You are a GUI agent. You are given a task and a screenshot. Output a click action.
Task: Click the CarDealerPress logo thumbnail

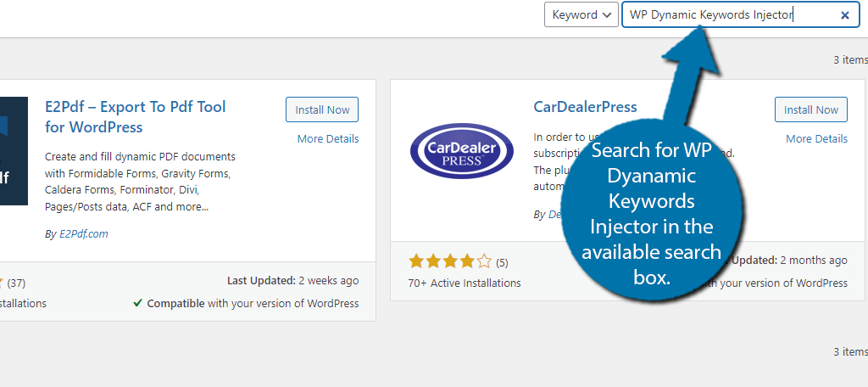pyautogui.click(x=462, y=151)
